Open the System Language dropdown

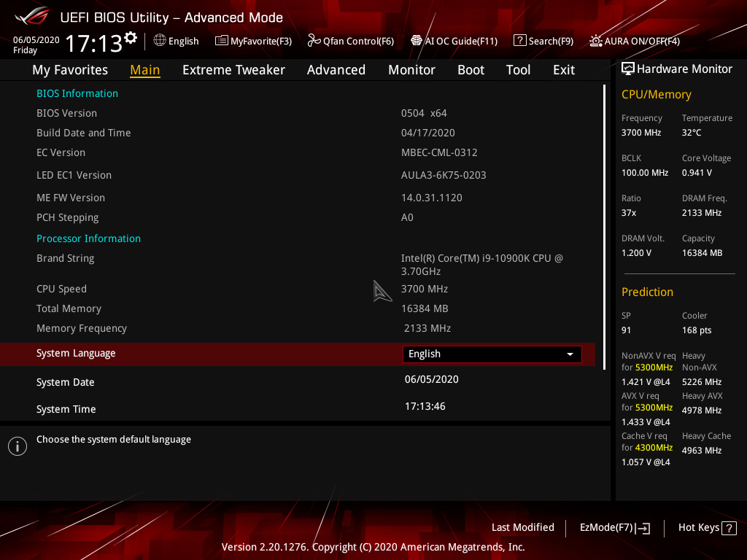[492, 354]
